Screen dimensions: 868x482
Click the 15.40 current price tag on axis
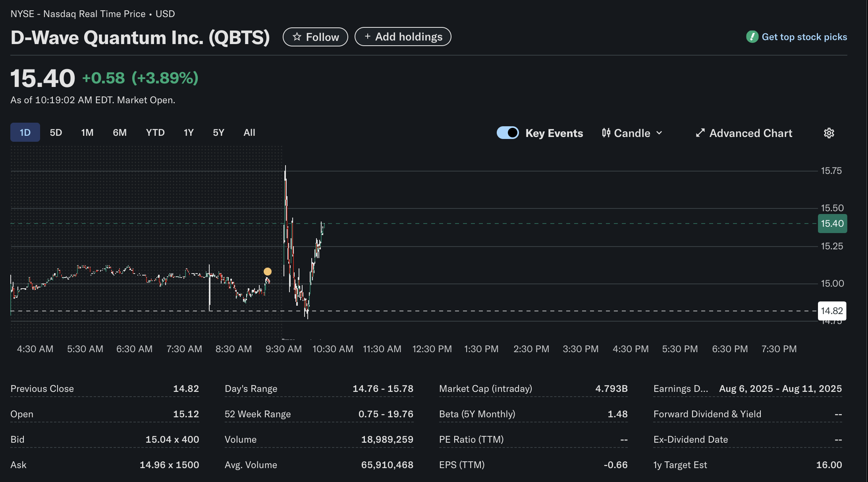point(832,224)
